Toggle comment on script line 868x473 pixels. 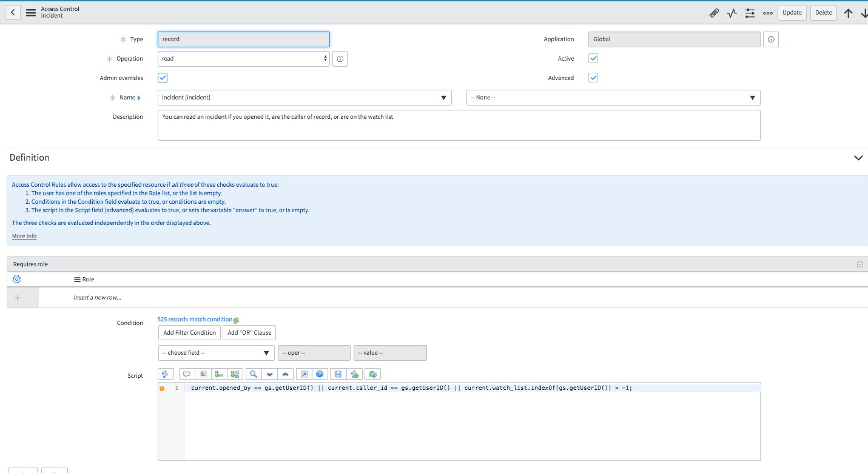187,374
